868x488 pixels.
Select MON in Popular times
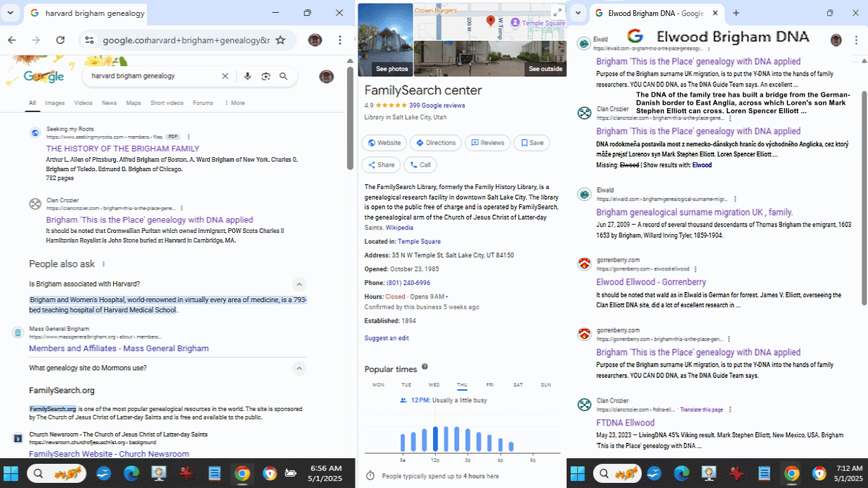pos(378,385)
